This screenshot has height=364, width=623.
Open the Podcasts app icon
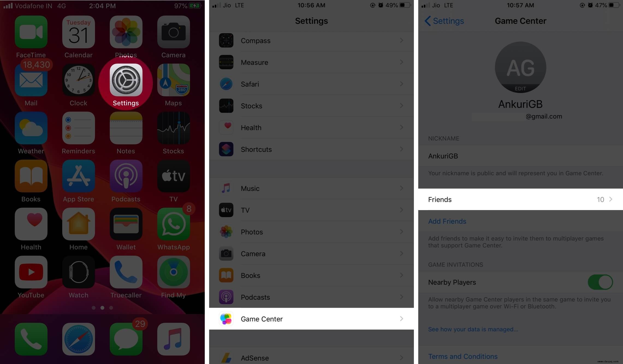(x=126, y=180)
